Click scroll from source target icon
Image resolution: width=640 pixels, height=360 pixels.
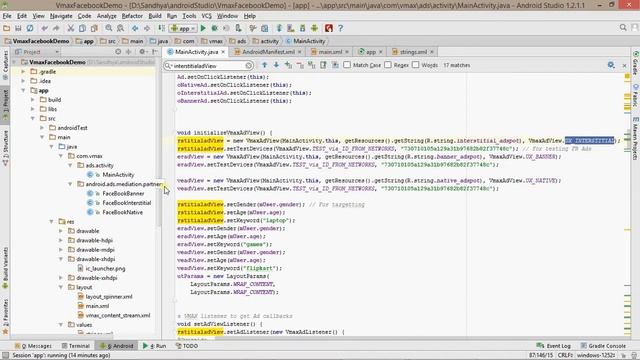(x=118, y=52)
